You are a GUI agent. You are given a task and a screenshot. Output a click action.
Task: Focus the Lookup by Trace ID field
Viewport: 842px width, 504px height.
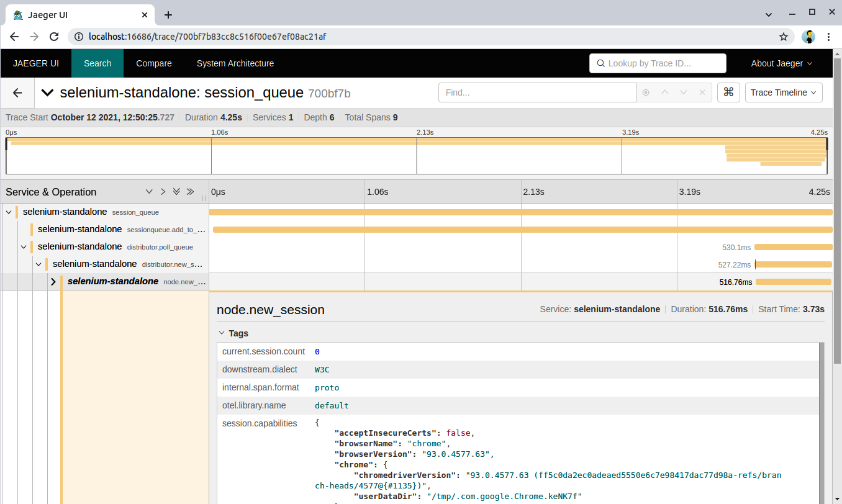(658, 63)
